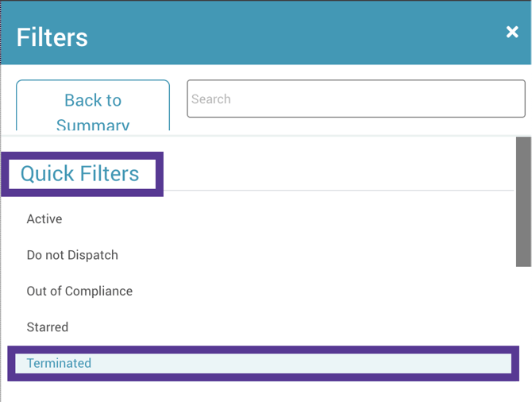Show Terminated records
The width and height of the screenshot is (532, 402).
tap(60, 363)
